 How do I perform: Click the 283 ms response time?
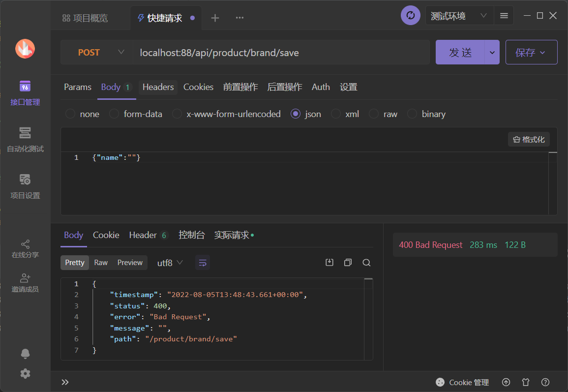pyautogui.click(x=483, y=245)
